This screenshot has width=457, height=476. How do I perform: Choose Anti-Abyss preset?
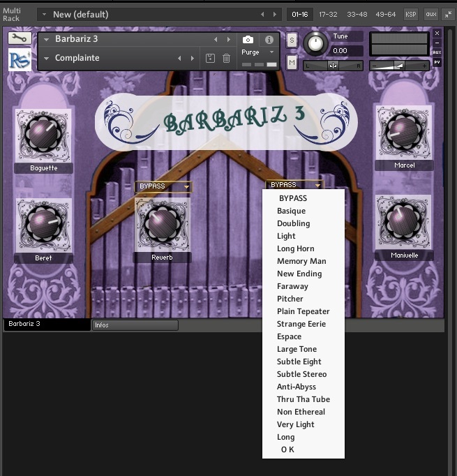(x=303, y=387)
